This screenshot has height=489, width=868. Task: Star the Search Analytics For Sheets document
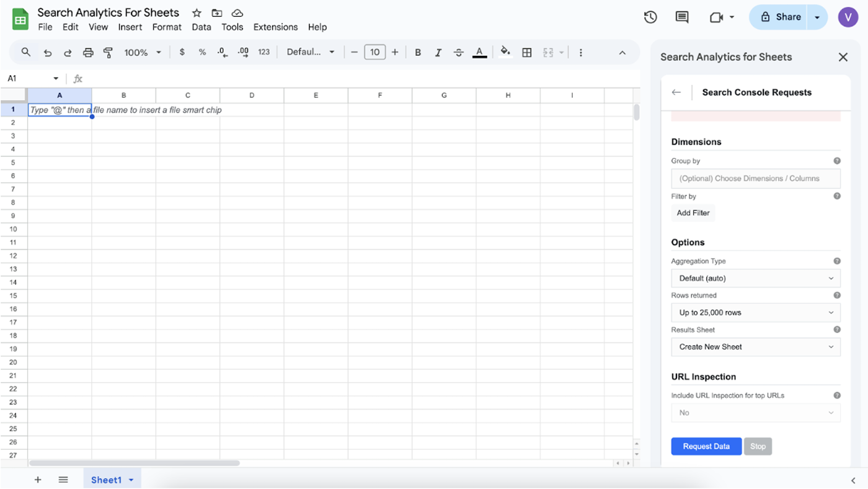click(x=197, y=13)
